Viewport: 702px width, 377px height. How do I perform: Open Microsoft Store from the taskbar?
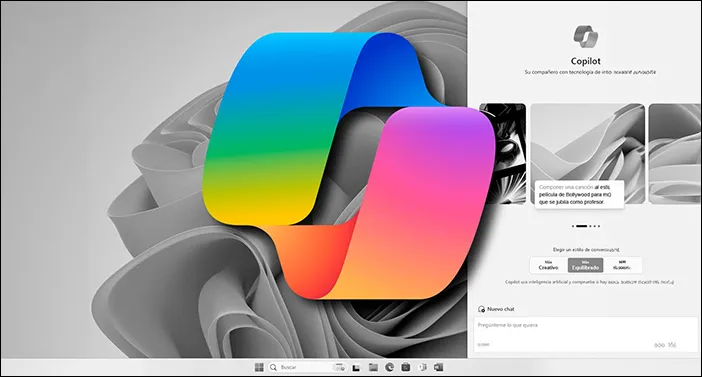[x=406, y=367]
